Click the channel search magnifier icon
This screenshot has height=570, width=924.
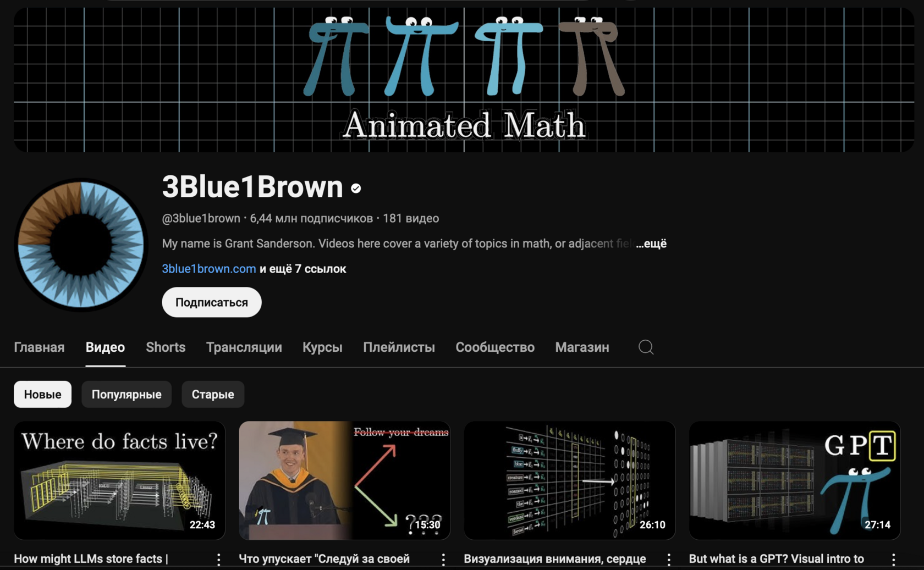[x=646, y=347]
